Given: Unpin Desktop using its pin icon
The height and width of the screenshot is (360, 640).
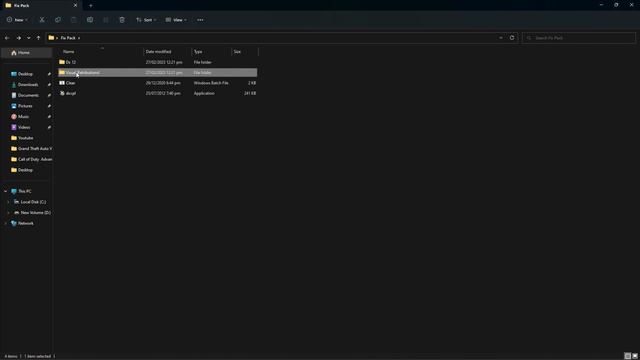Looking at the screenshot, I should (x=49, y=74).
